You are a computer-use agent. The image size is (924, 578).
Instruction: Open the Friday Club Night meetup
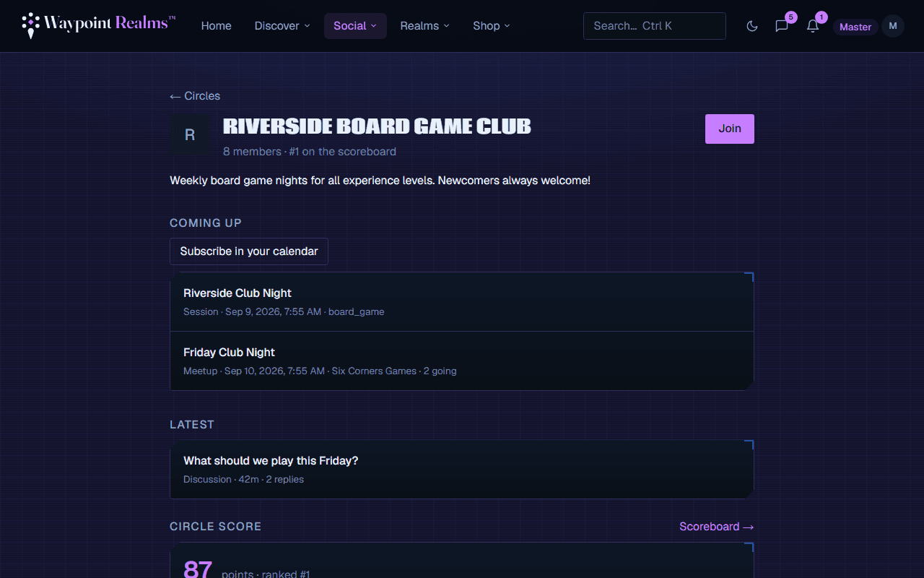[462, 361]
